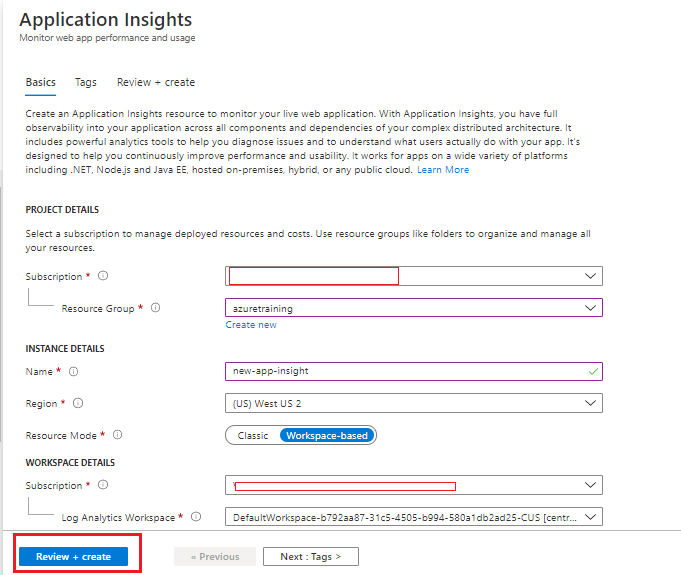Click the INSTANCE DETAILS section heading
Screen dimensions: 681x575
tap(65, 349)
